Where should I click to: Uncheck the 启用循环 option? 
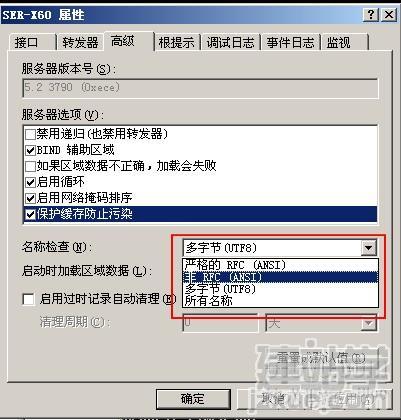point(31,182)
